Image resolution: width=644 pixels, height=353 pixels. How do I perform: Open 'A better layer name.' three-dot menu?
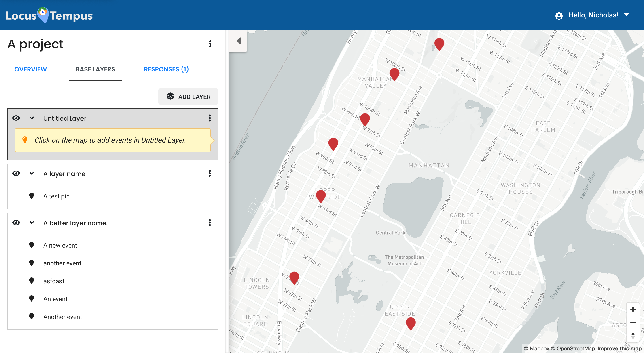coord(210,223)
